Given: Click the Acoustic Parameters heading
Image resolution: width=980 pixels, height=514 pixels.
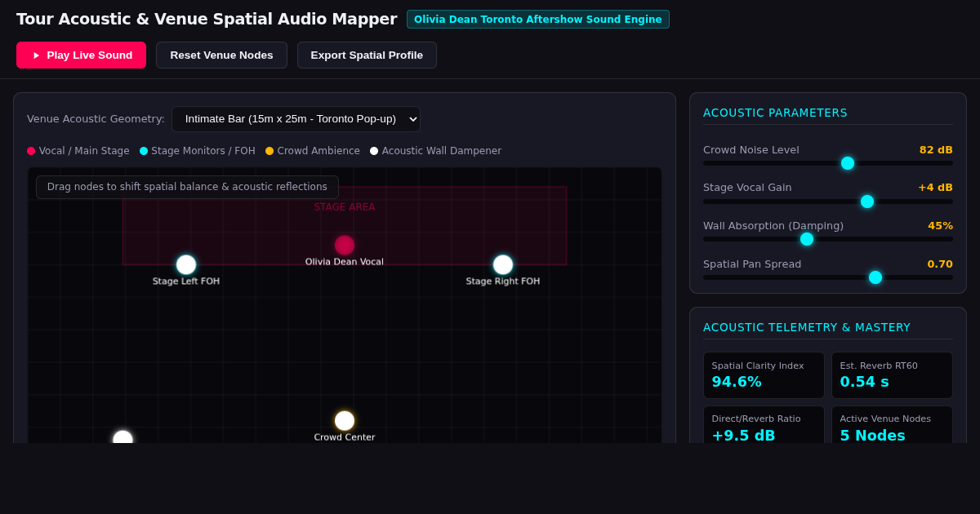Looking at the screenshot, I should coord(775,113).
